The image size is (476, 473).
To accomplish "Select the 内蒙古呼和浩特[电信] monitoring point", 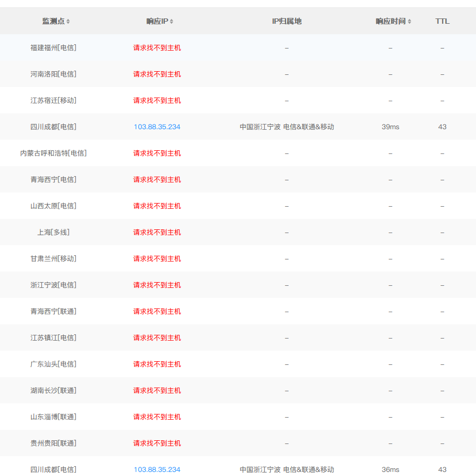I will pos(53,153).
